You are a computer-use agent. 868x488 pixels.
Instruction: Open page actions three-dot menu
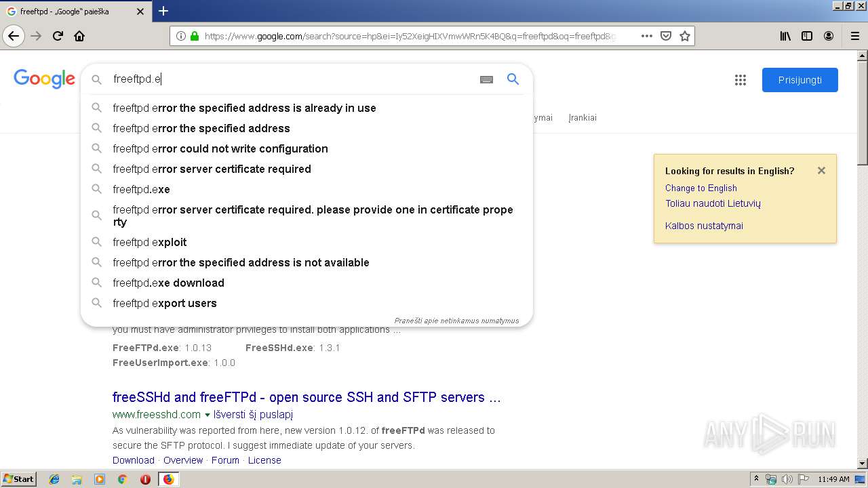click(x=647, y=36)
